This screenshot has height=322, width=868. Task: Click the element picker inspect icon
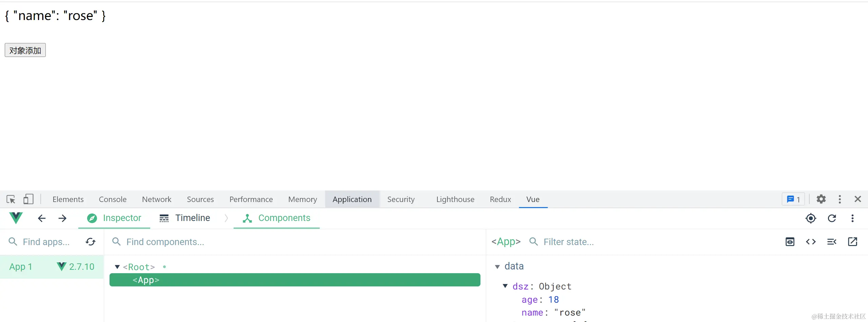pyautogui.click(x=11, y=199)
